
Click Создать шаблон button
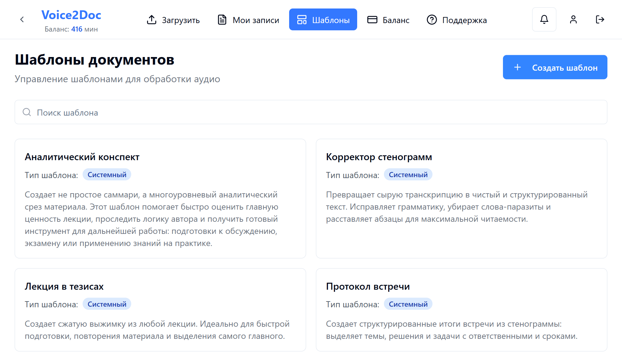(555, 67)
